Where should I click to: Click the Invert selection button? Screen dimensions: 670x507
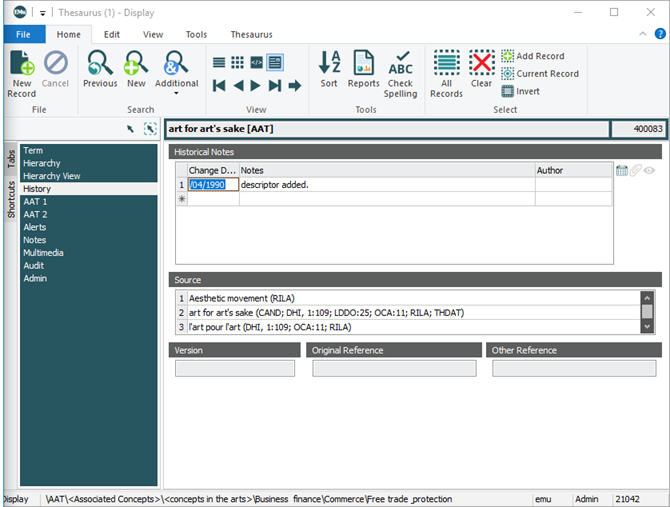(x=520, y=91)
